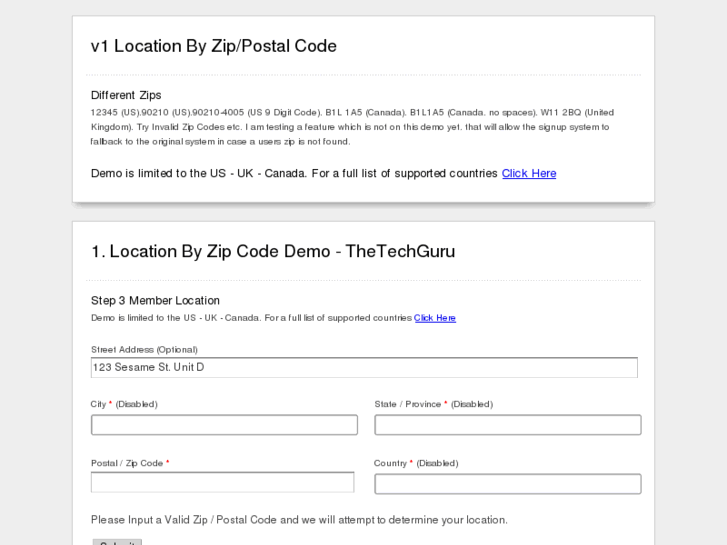The image size is (727, 545).
Task: Click the sample zip codes paragraph
Action: 352,127
